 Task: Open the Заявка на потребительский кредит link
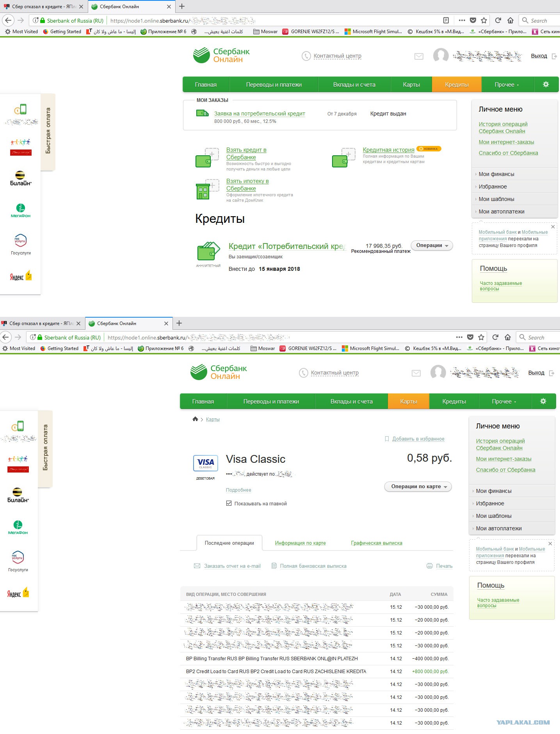click(x=260, y=114)
